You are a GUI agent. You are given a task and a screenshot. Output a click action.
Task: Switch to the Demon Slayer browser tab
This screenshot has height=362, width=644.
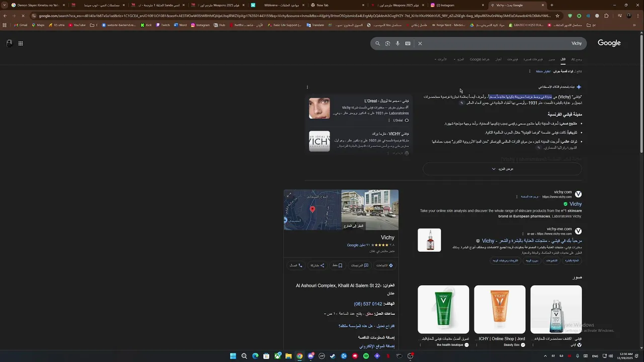(x=38, y=5)
